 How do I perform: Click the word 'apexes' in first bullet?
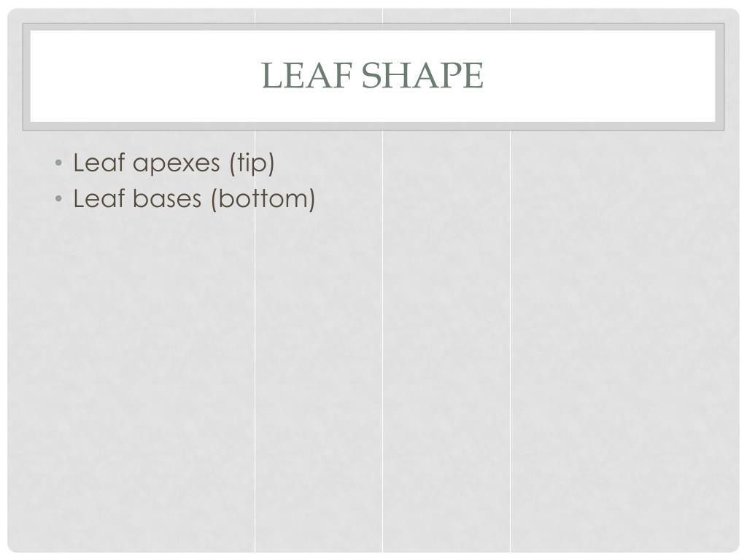click(x=177, y=164)
